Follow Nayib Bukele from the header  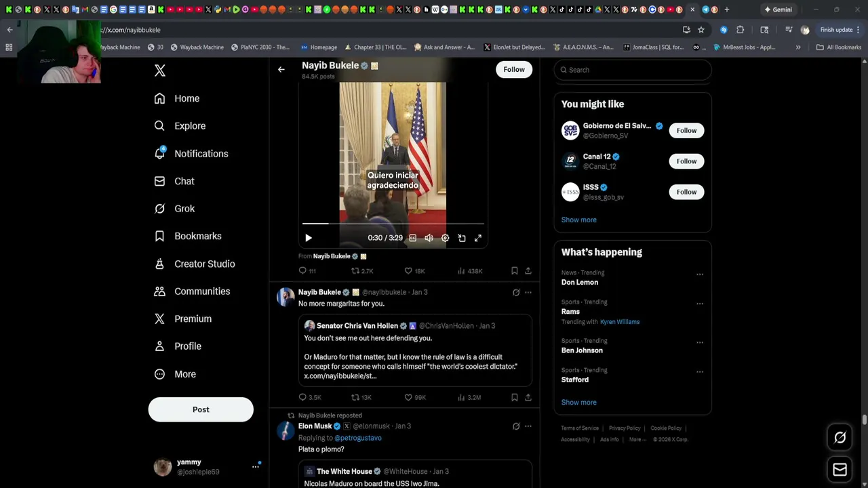point(514,69)
